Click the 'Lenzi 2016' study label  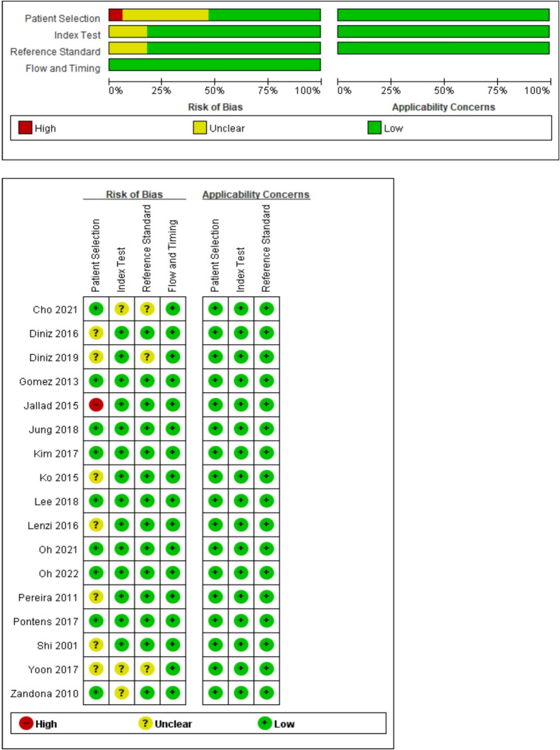(x=53, y=525)
